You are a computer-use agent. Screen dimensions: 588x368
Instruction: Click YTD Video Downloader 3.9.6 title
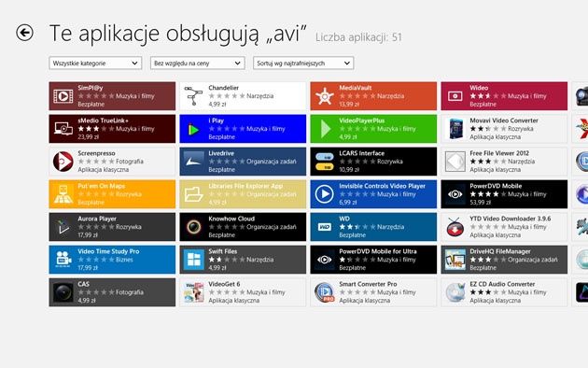(510, 219)
